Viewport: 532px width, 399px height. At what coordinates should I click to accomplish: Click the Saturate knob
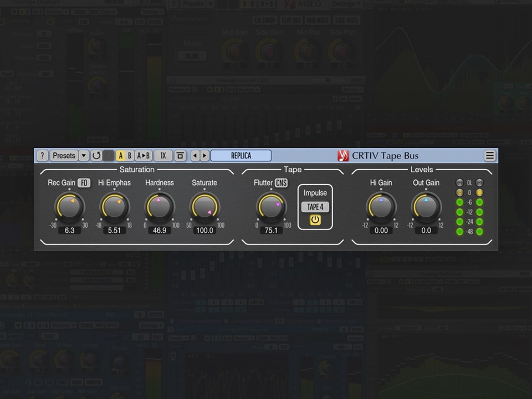coord(204,207)
